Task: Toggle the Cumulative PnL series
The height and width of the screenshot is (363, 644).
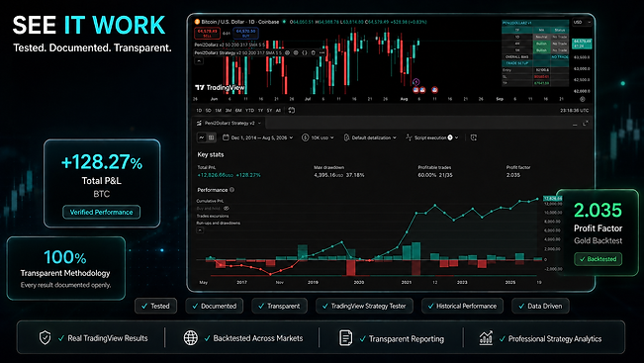Action: tap(211, 201)
